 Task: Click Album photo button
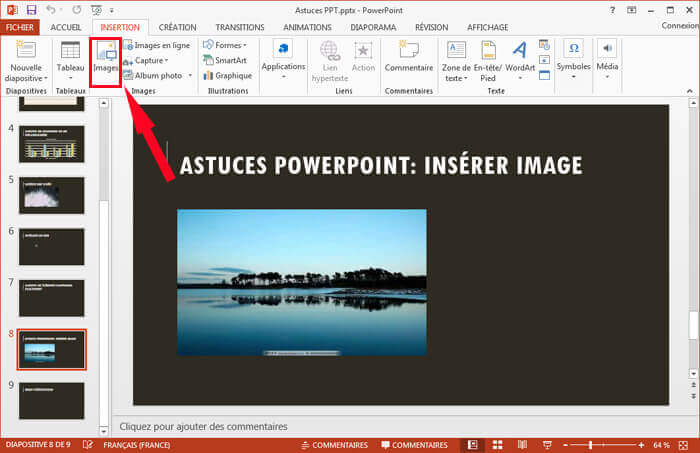click(153, 75)
